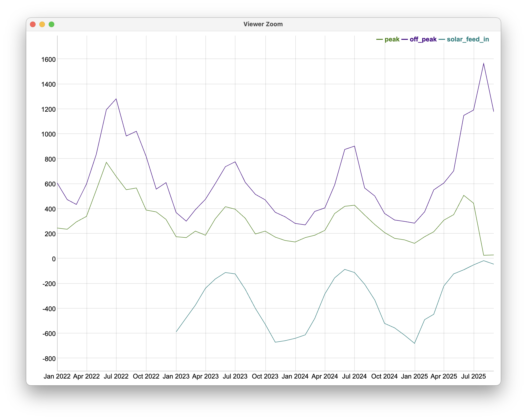The height and width of the screenshot is (420, 527).
Task: Click the -800 y-axis tick label
Action: pyautogui.click(x=49, y=359)
